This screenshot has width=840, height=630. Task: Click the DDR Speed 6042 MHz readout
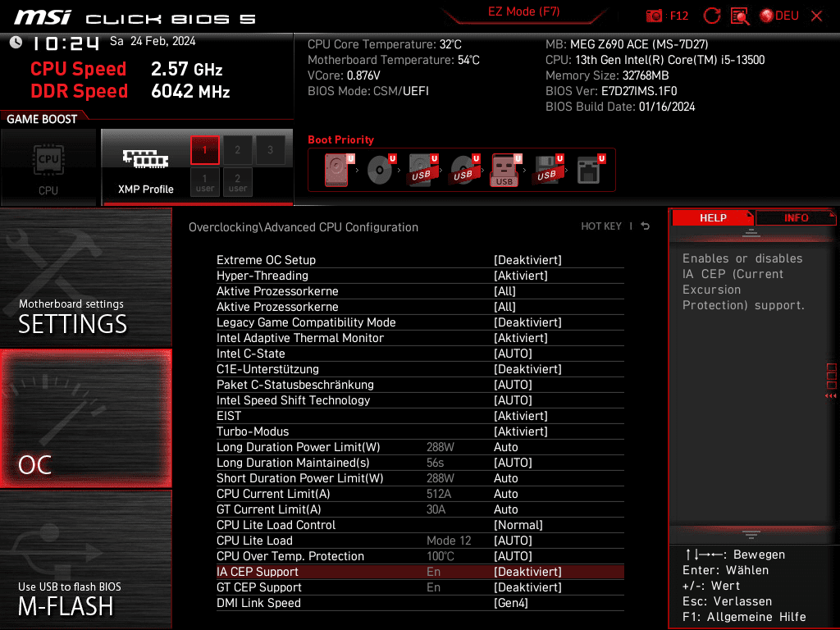[130, 91]
